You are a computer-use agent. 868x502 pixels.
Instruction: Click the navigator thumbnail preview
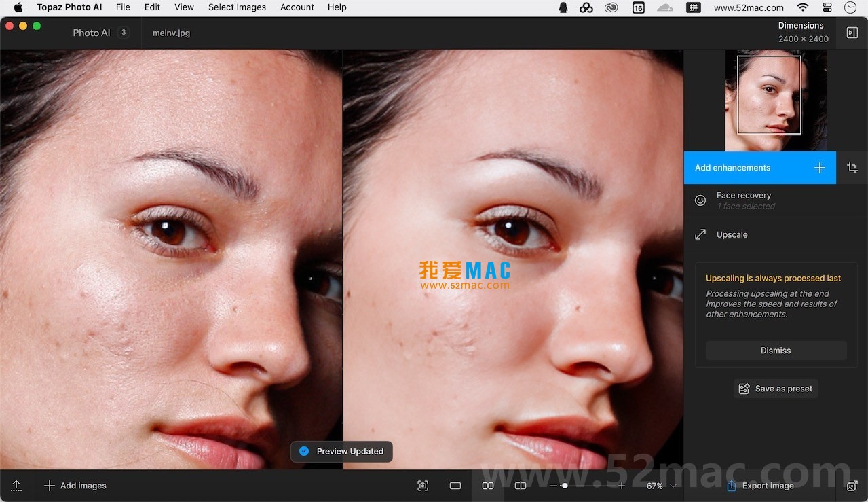(776, 101)
